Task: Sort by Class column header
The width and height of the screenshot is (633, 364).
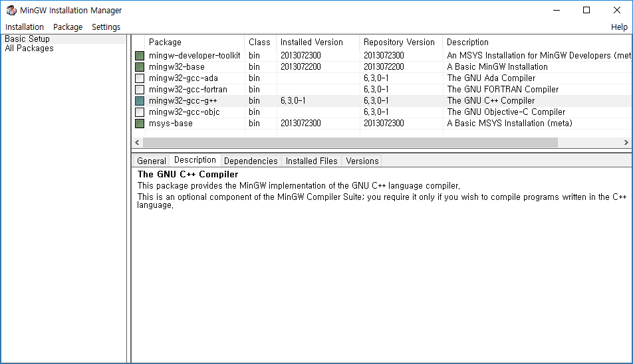Action: pos(261,42)
